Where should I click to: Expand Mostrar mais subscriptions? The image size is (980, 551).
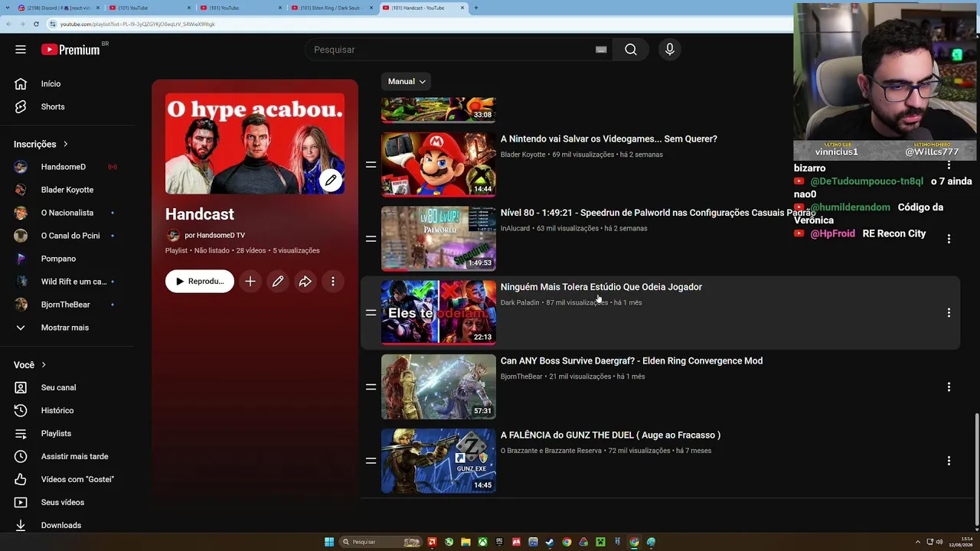[64, 328]
